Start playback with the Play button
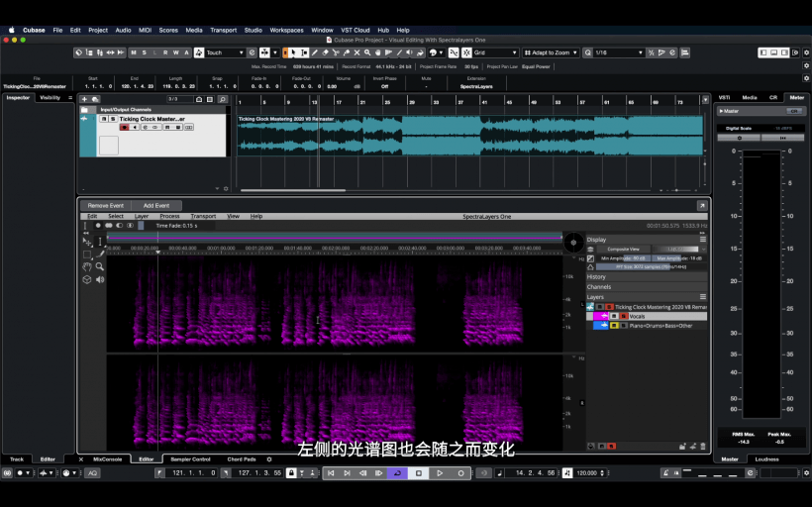This screenshot has width=812, height=507. point(440,472)
